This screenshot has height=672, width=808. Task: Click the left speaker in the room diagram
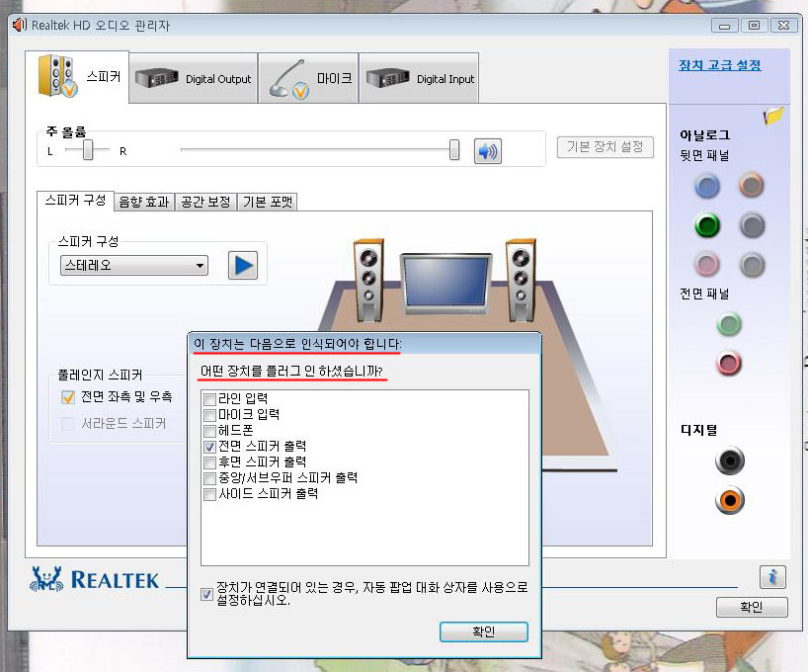(x=368, y=280)
